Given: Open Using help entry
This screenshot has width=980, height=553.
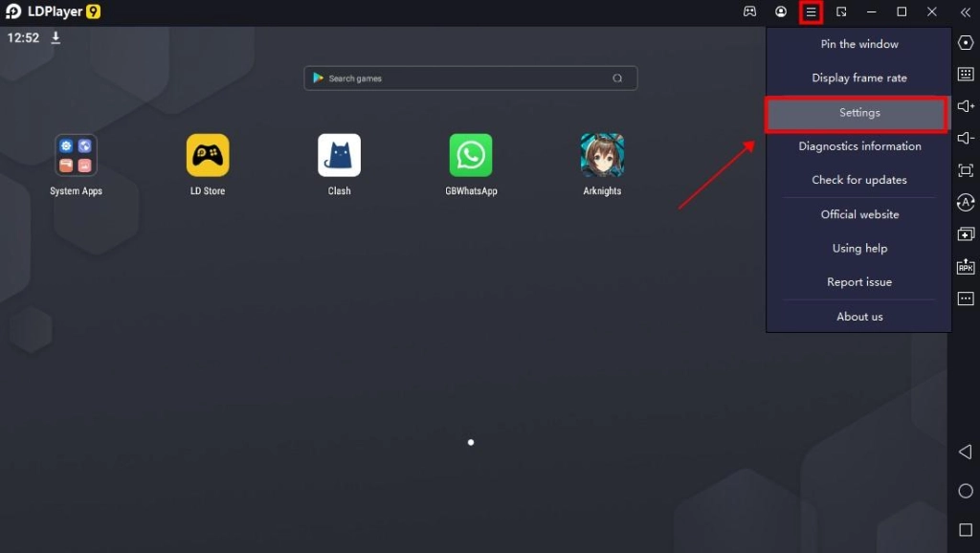Looking at the screenshot, I should 858,248.
